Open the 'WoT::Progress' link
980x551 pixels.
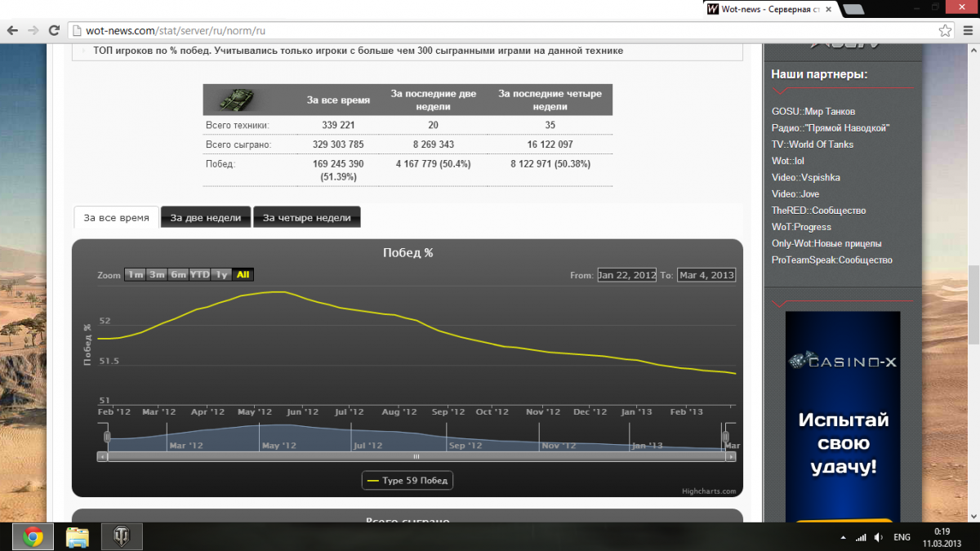point(801,227)
